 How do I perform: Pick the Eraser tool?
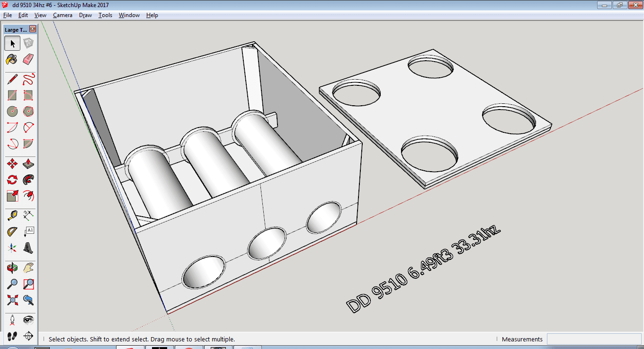(x=28, y=59)
